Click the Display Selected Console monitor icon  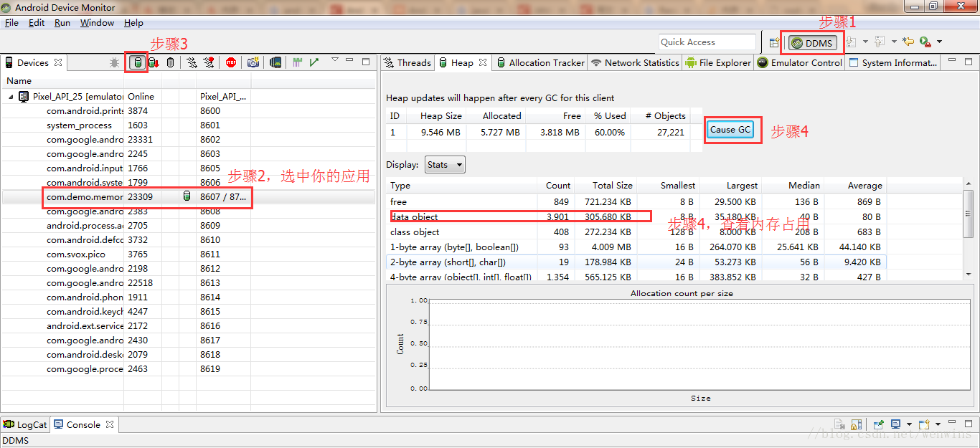(895, 424)
